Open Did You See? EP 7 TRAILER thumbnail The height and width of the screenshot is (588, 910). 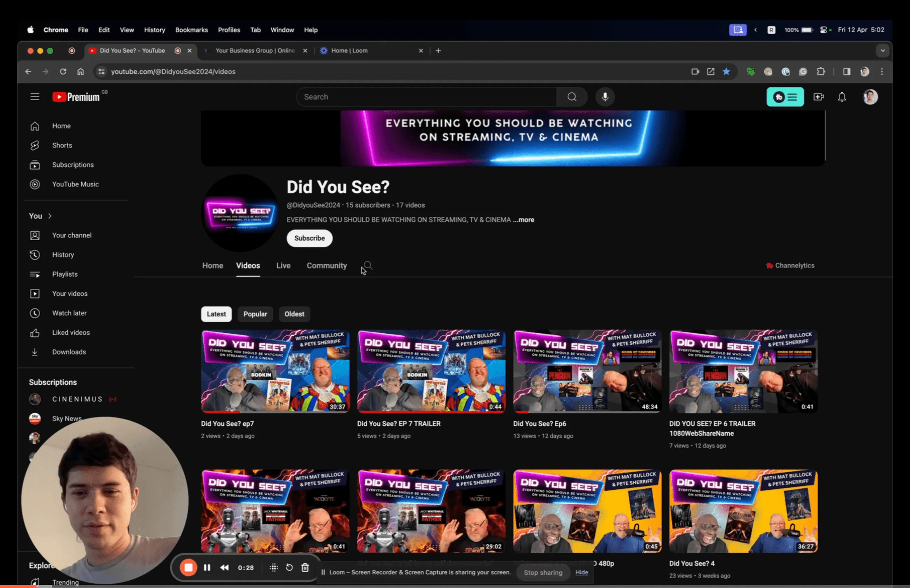coord(431,371)
